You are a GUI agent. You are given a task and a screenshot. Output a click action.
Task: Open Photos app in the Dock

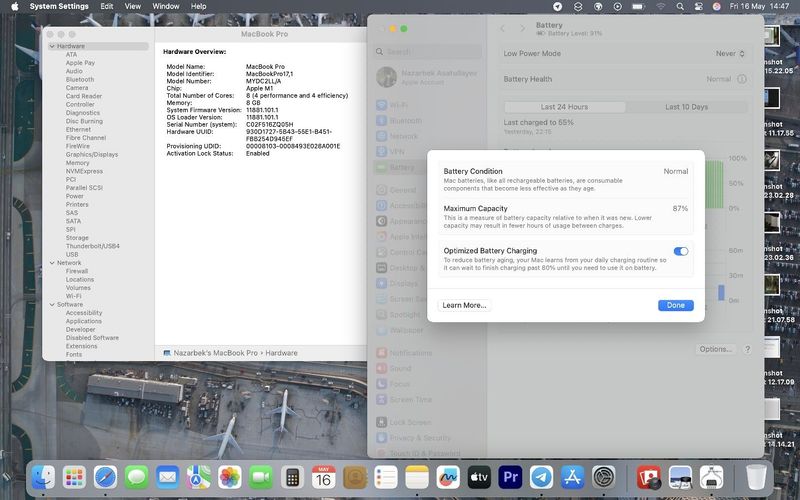click(230, 478)
